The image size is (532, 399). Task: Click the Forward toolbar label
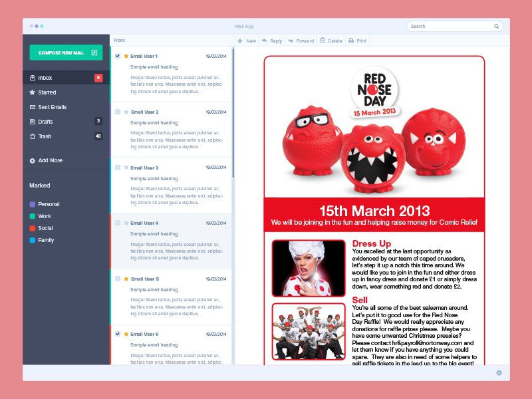coord(305,41)
